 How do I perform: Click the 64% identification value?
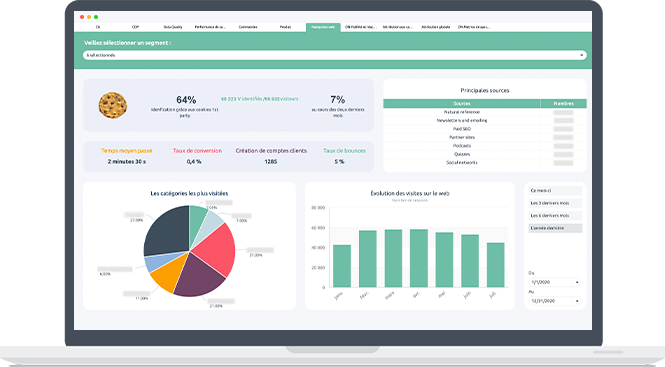click(186, 100)
